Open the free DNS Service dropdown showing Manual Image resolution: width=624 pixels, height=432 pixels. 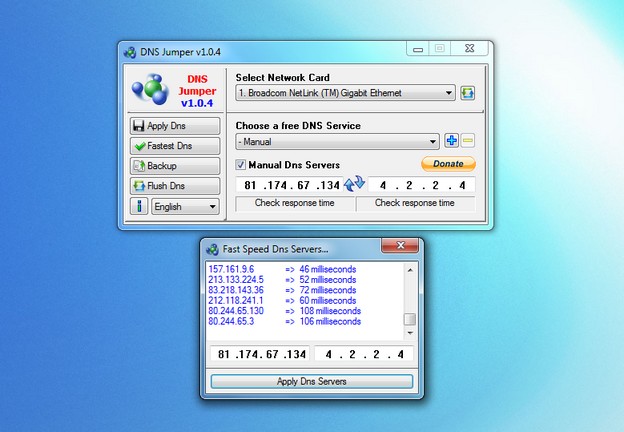coord(337,142)
